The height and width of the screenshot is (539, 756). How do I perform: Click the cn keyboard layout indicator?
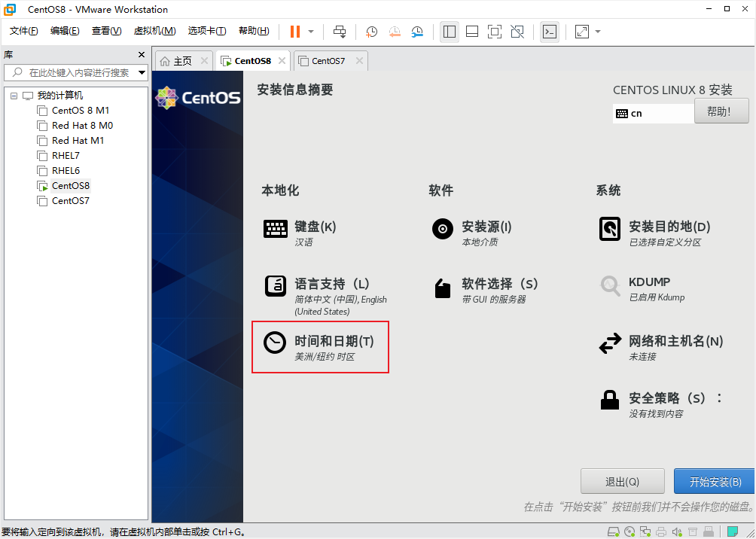654,114
